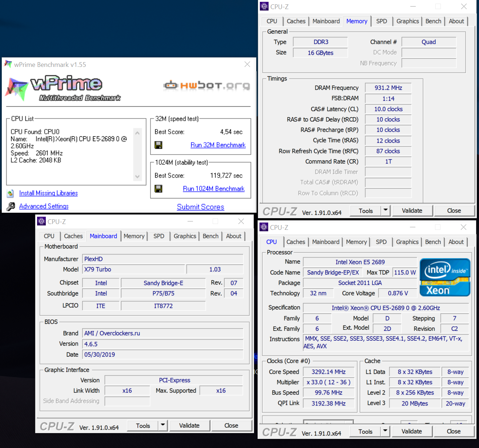Click the CPU-Z app icon in the CPU window title bar

pyautogui.click(x=264, y=227)
